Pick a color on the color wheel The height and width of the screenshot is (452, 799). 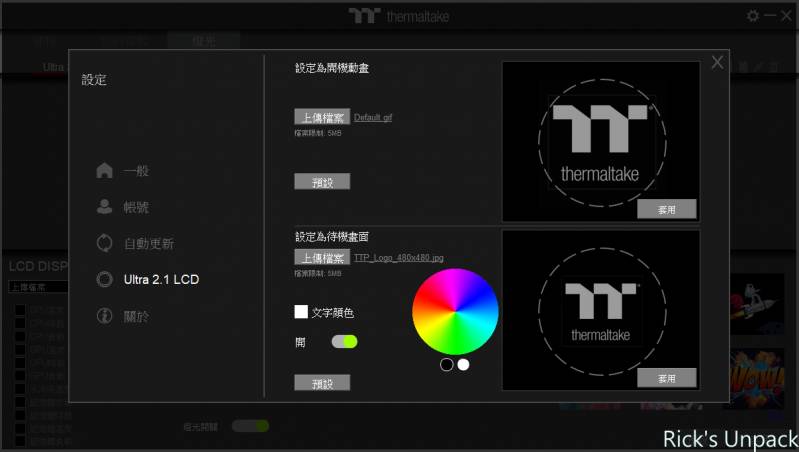tap(455, 311)
